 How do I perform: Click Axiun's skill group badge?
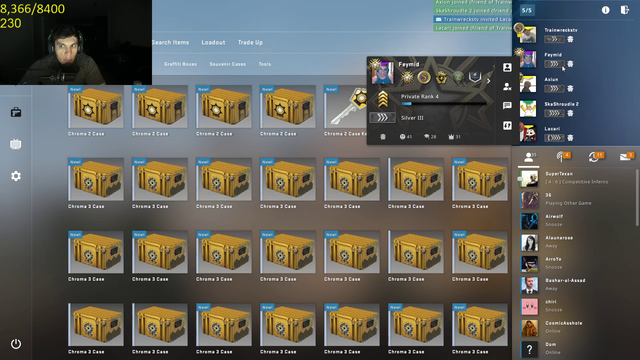tap(554, 88)
